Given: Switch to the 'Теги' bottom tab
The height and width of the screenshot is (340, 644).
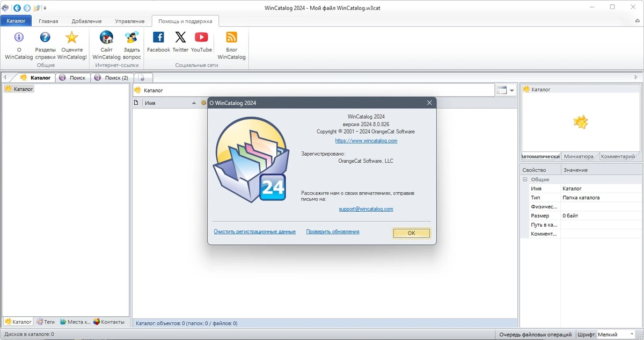Looking at the screenshot, I should point(46,322).
